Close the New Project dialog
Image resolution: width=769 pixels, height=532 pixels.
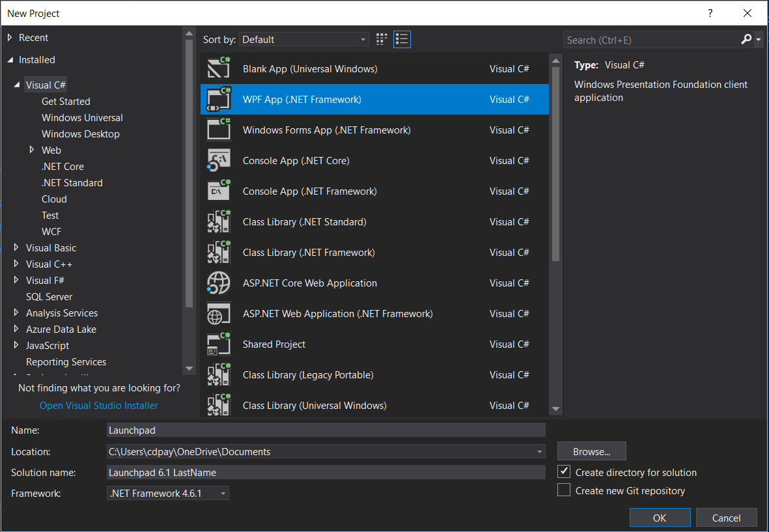pos(747,13)
